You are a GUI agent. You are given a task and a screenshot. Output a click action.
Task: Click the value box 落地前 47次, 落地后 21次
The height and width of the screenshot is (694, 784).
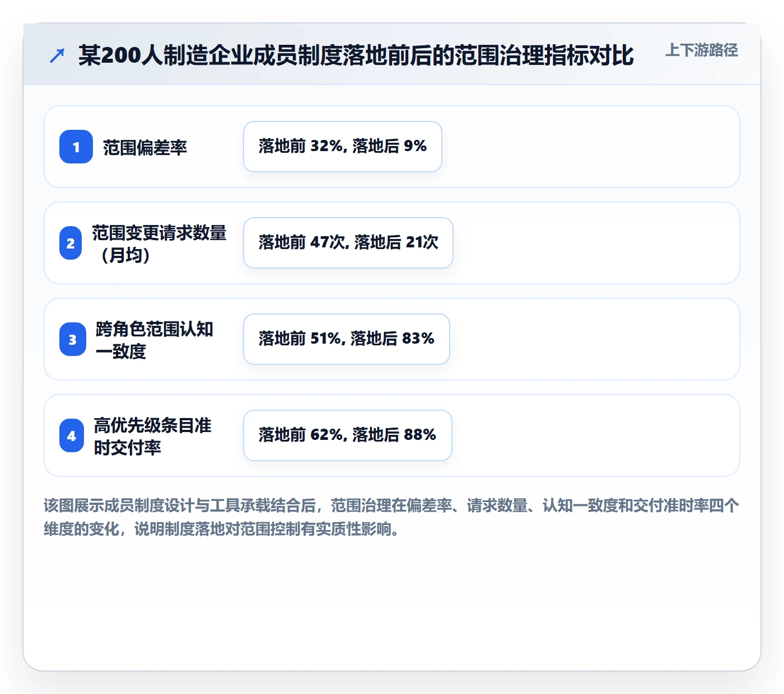coord(348,243)
